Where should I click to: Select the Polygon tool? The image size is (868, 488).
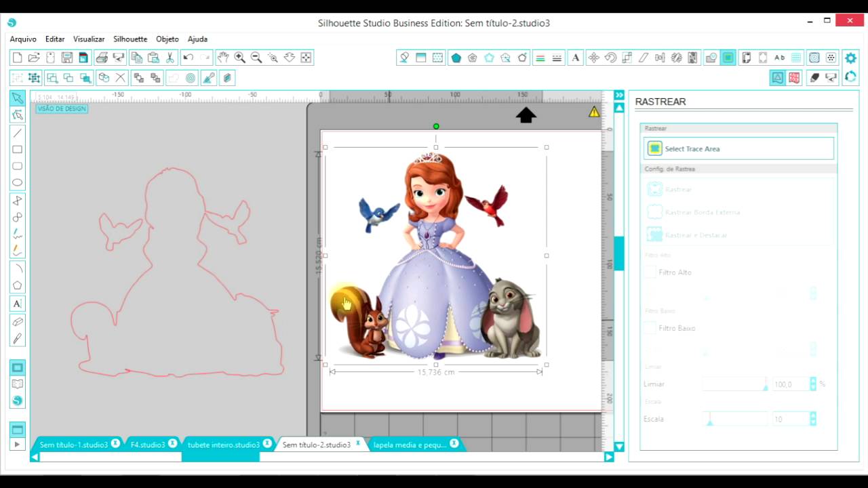tap(18, 285)
